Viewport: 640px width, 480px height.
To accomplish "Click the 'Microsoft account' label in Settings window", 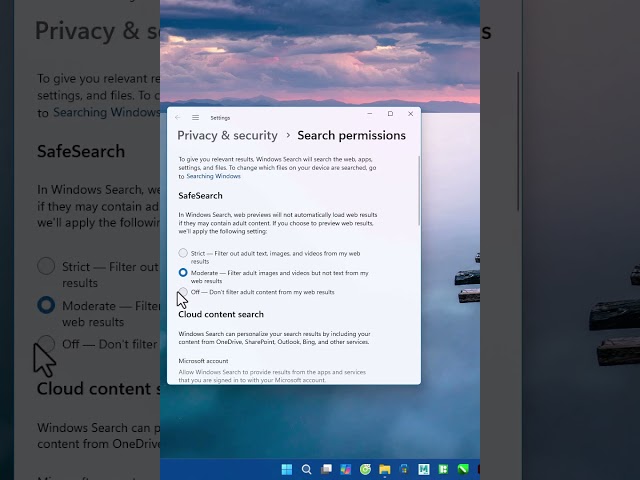I will [203, 361].
